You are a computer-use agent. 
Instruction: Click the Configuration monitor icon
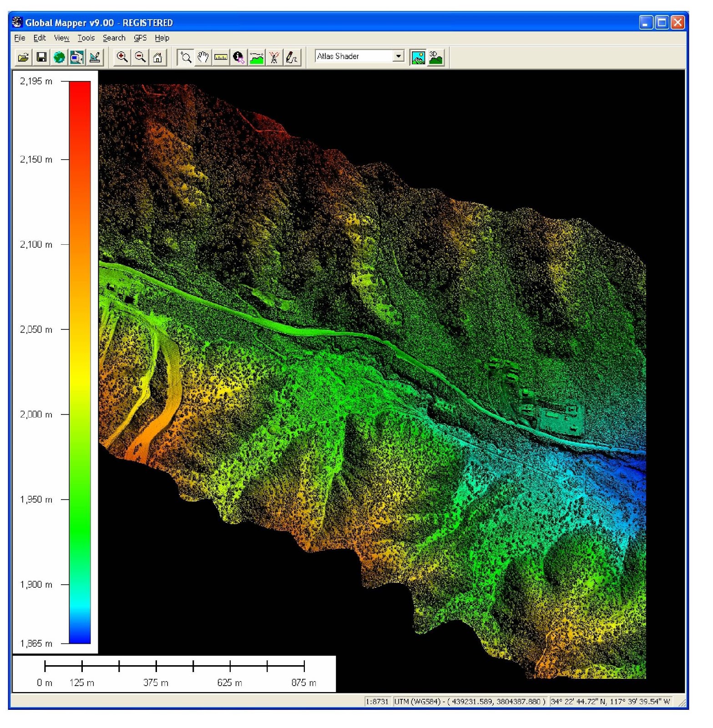[77, 57]
